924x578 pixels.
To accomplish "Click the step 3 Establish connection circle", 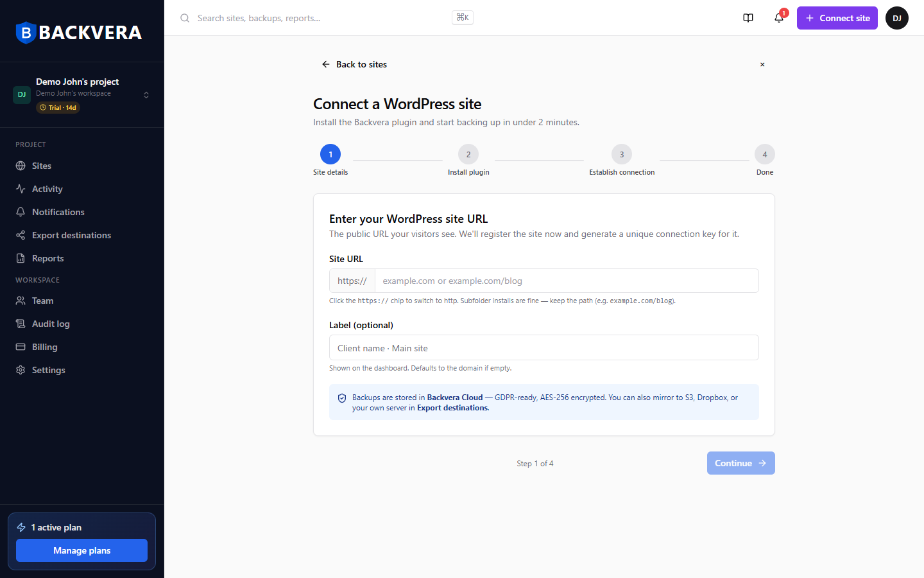I will pyautogui.click(x=622, y=154).
